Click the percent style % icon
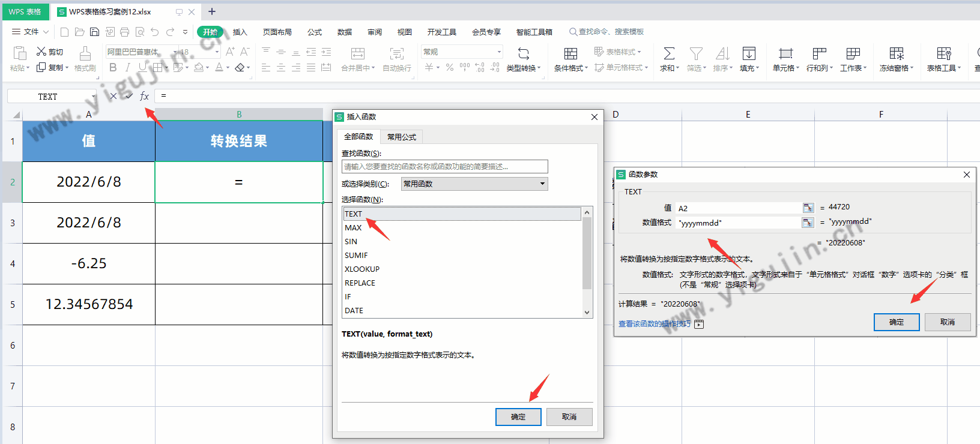Viewport: 980px width, 444px height. pyautogui.click(x=449, y=68)
